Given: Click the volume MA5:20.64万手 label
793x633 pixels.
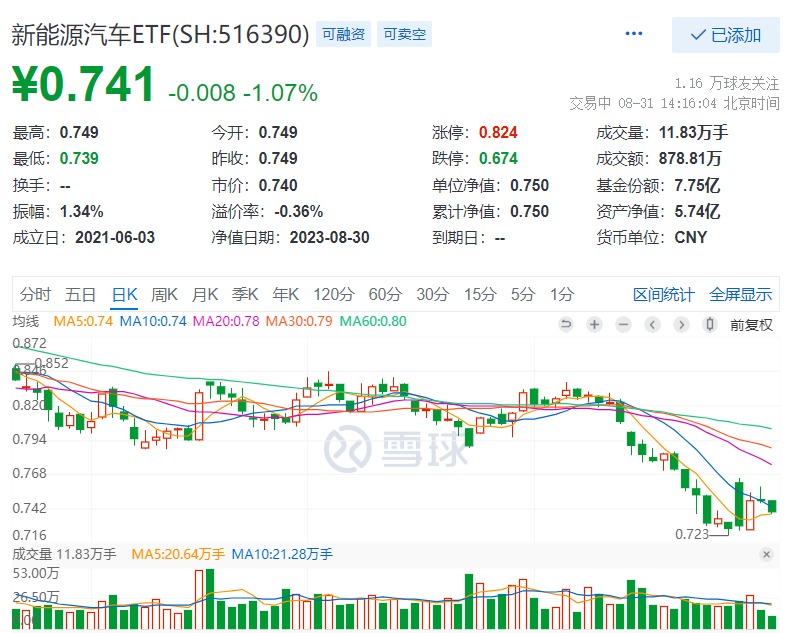Looking at the screenshot, I should (178, 555).
